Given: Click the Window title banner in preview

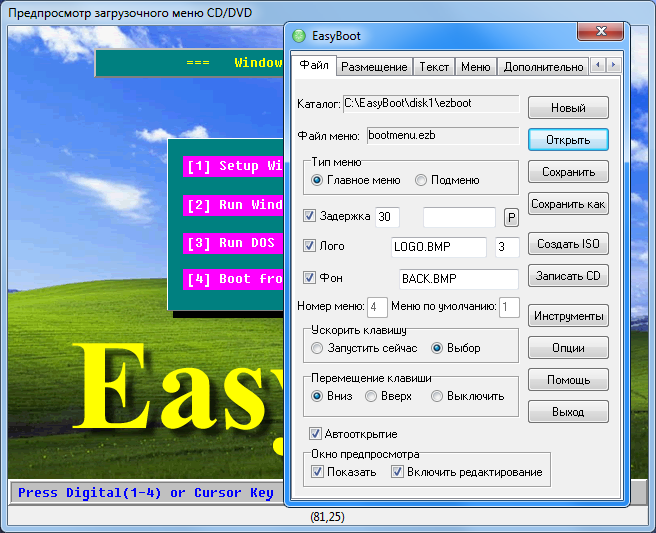Looking at the screenshot, I should point(189,63).
